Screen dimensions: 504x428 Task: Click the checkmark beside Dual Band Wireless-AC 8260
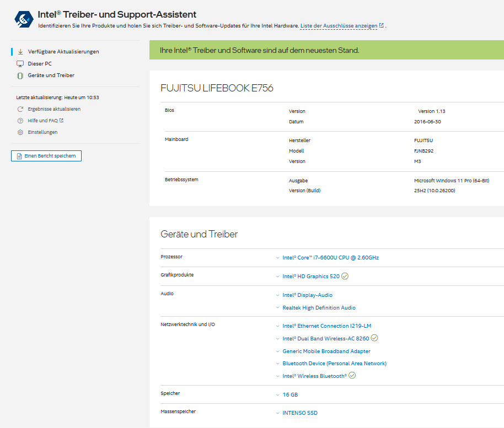374,338
